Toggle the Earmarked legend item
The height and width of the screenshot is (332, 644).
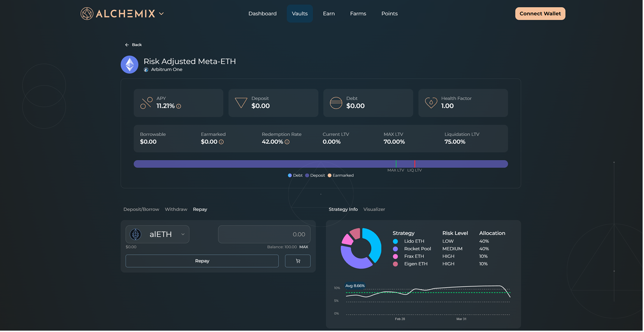coord(340,175)
